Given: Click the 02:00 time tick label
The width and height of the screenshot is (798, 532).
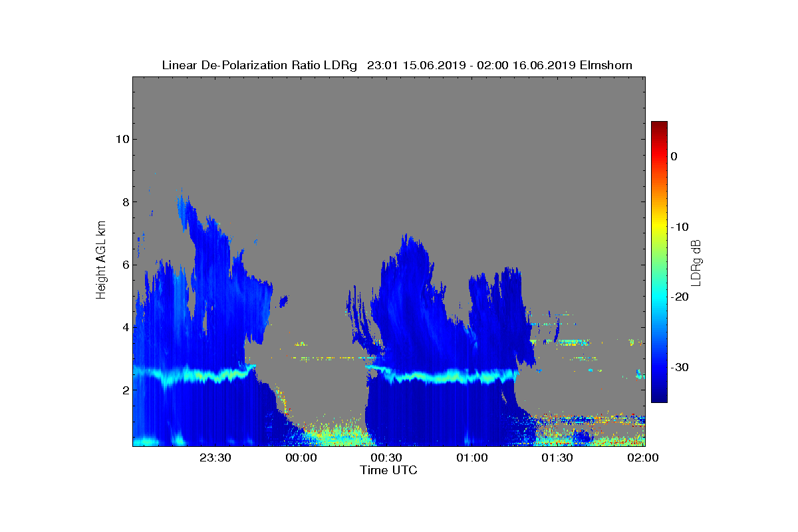Looking at the screenshot, I should (644, 458).
